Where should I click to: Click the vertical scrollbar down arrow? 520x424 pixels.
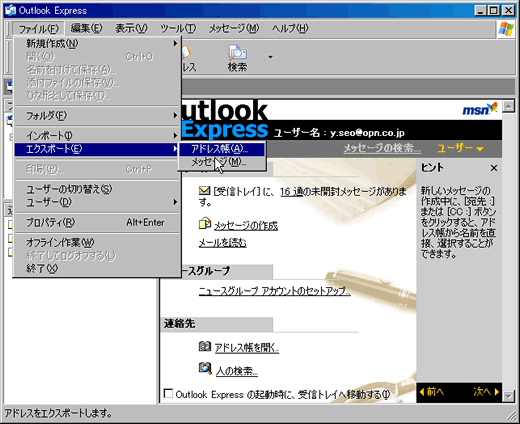pos(508,396)
